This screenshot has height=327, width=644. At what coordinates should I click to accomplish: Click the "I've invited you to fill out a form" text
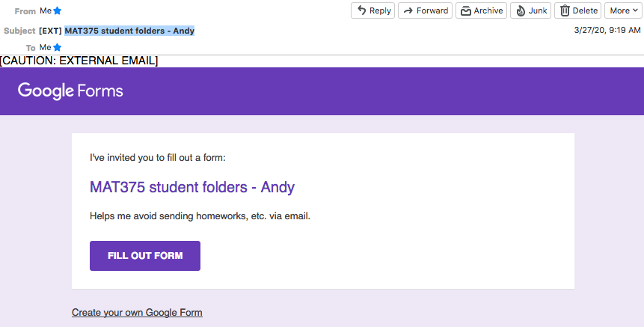pyautogui.click(x=158, y=157)
